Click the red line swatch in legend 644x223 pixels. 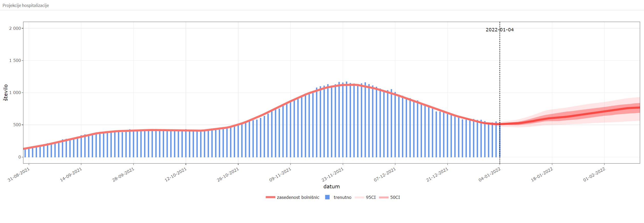point(270,197)
